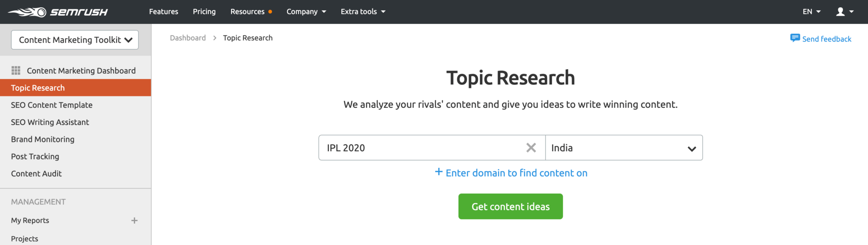
Task: Click the plus icon next to My Reports
Action: (134, 220)
